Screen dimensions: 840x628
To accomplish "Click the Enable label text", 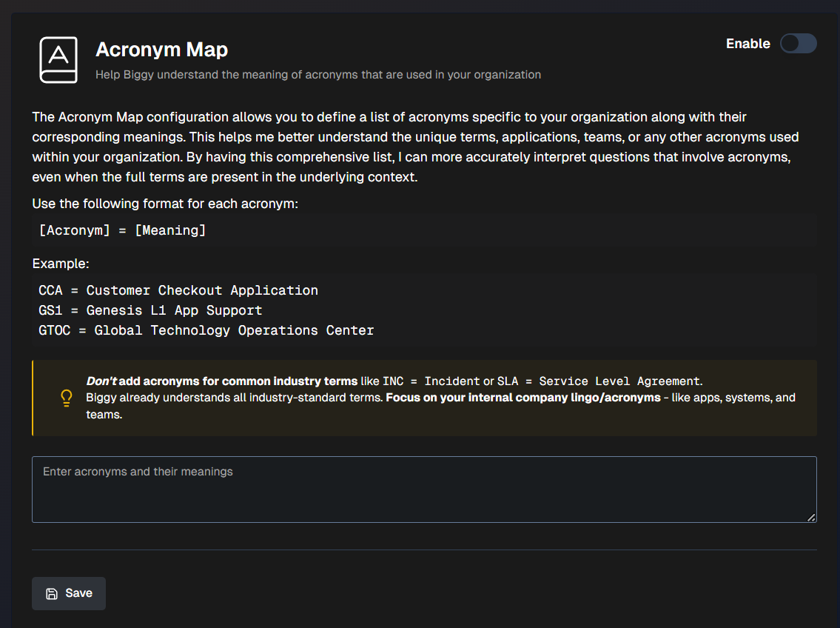I will coord(747,44).
